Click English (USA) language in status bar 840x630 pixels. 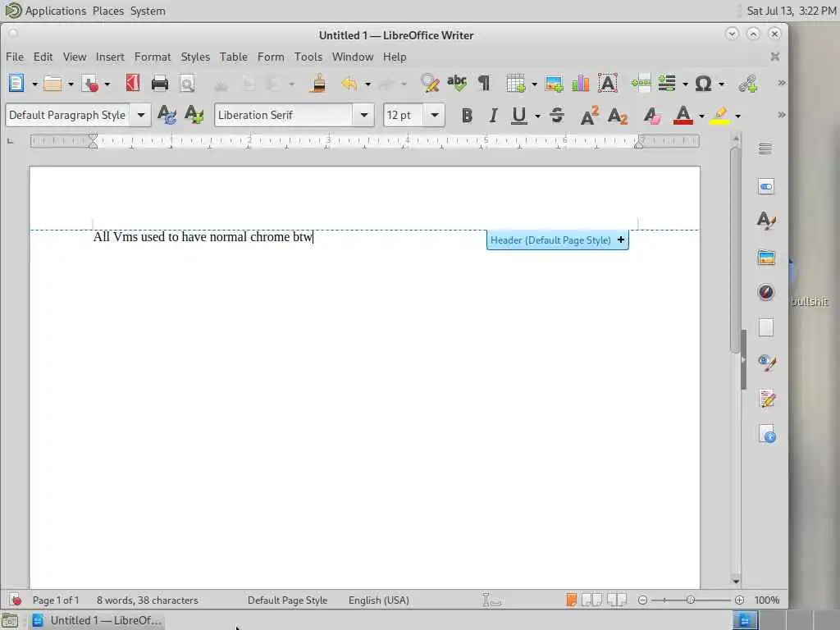[x=379, y=600]
